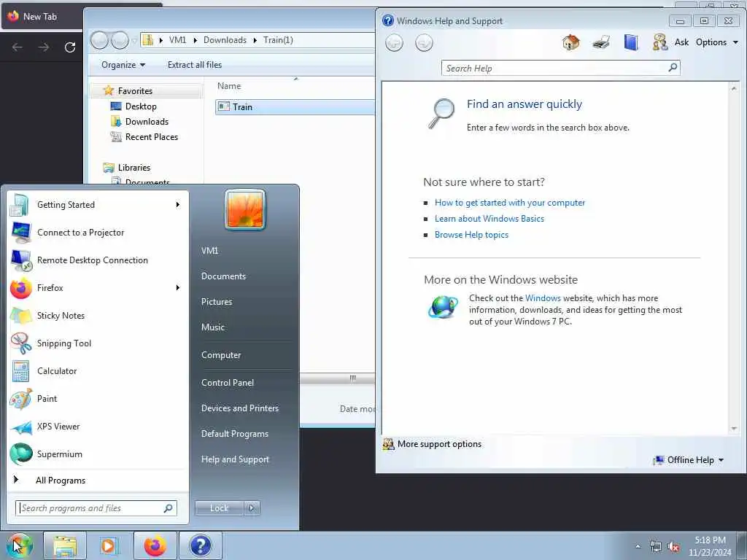Click the Search programs and files box
The height and width of the screenshot is (560, 747).
click(96, 508)
